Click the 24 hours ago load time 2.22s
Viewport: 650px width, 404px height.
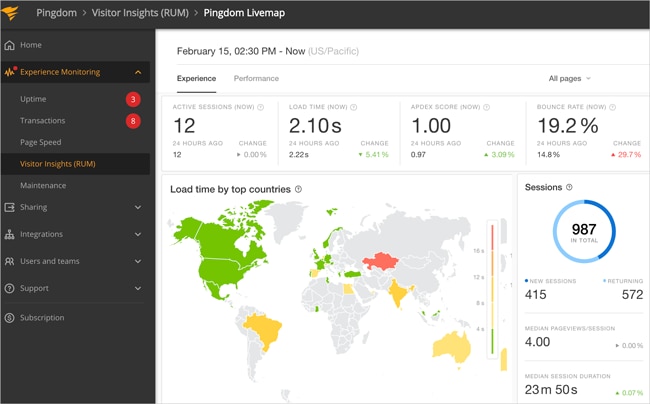coord(298,155)
